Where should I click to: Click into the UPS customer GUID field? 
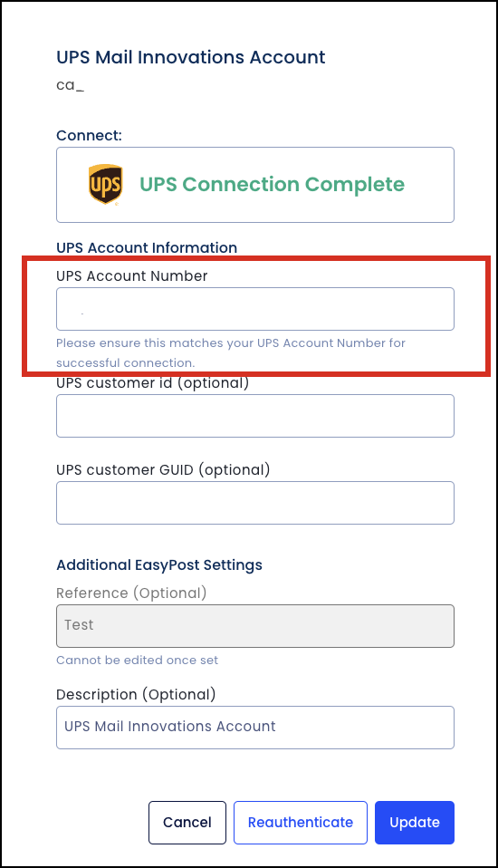[255, 503]
